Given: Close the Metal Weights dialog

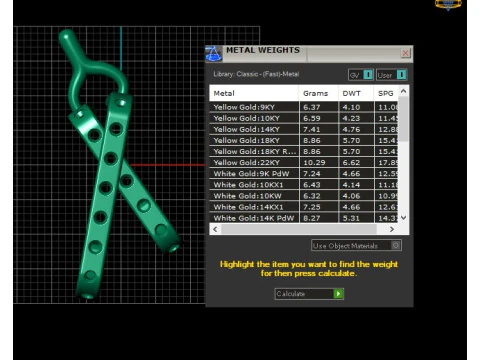Looking at the screenshot, I should (x=405, y=53).
